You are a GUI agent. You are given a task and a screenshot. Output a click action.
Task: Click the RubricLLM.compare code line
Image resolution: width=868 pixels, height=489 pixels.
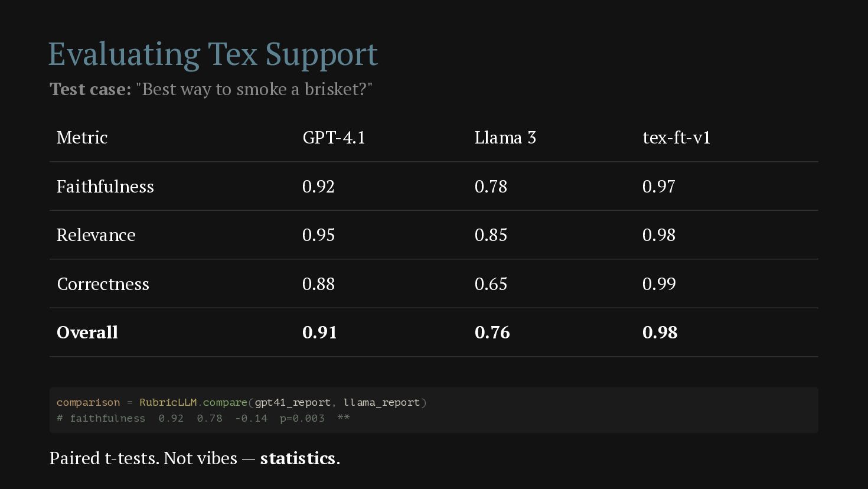tap(242, 402)
